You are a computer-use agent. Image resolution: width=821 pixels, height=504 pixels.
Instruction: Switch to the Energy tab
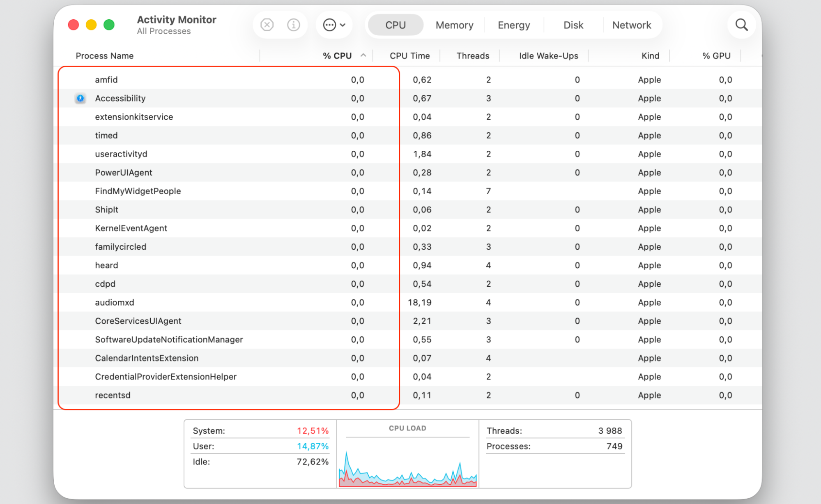514,25
